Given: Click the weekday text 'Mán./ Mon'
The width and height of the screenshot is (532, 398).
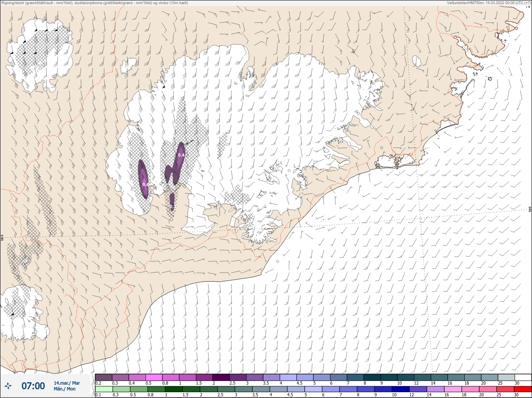Looking at the screenshot, I should (65, 389).
